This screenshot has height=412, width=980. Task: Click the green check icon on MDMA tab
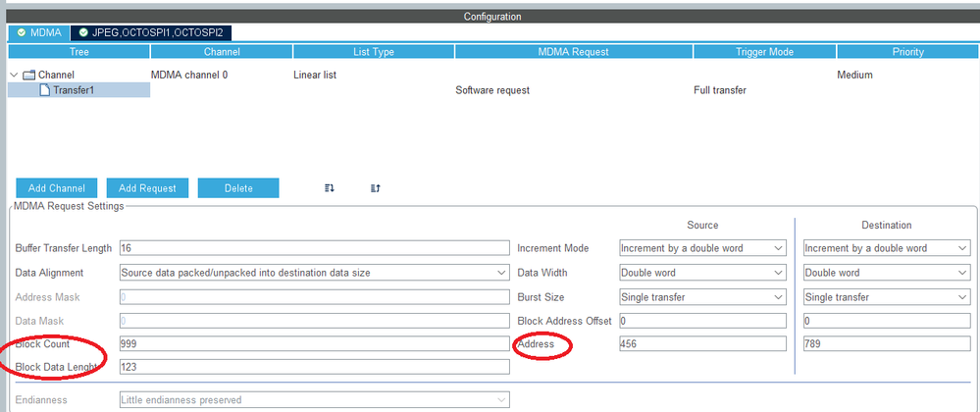pyautogui.click(x=22, y=32)
